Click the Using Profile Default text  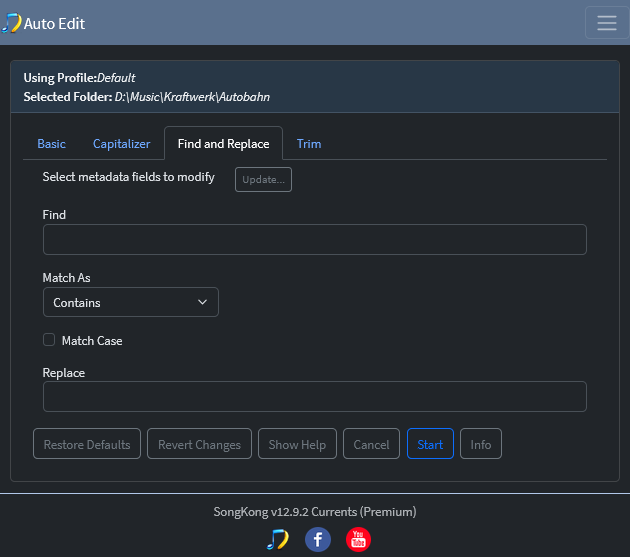click(79, 78)
